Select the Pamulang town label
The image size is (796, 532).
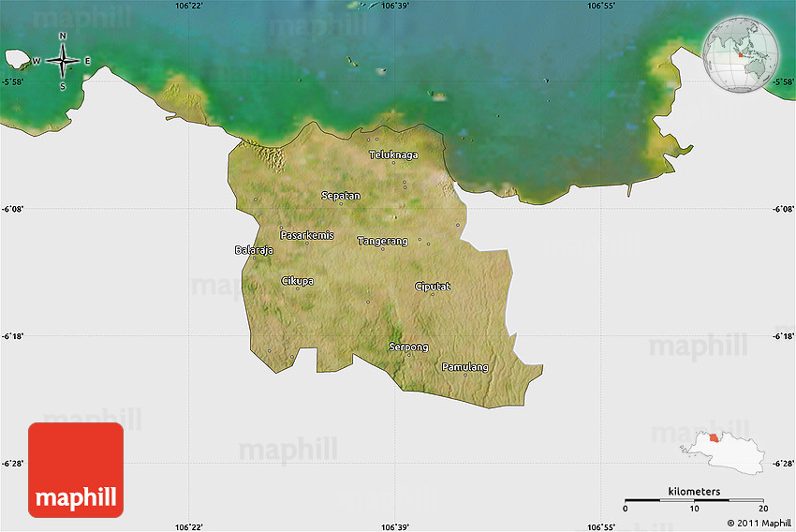tap(465, 367)
